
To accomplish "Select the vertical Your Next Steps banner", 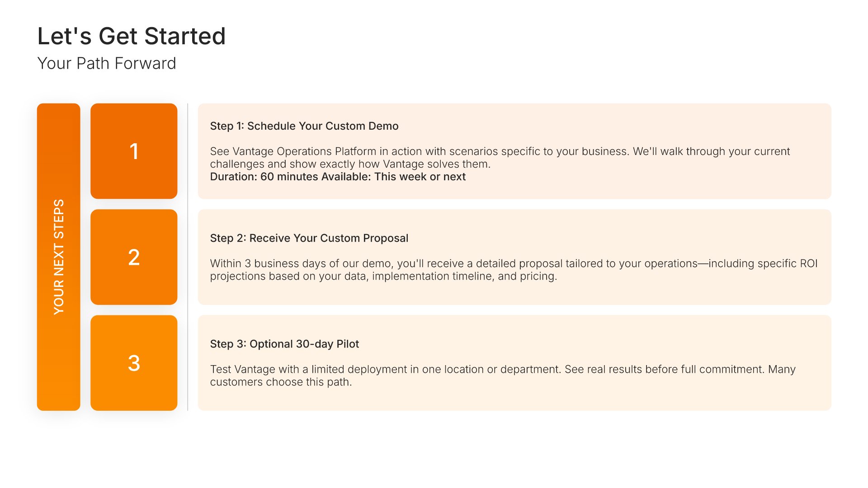I will pos(59,257).
